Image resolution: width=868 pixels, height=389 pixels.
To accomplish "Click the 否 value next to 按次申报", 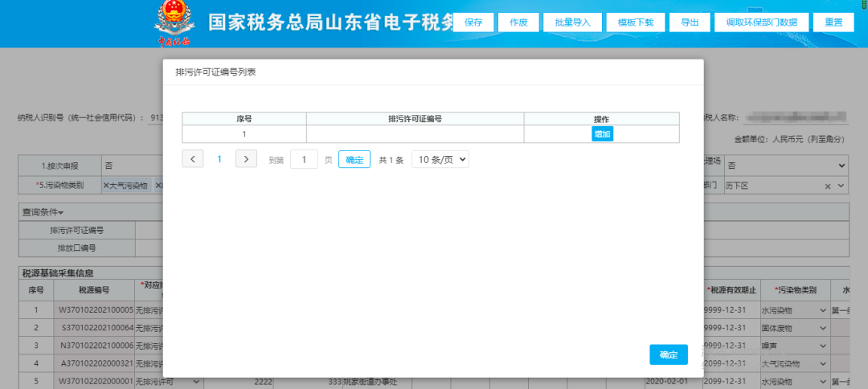I will 108,166.
